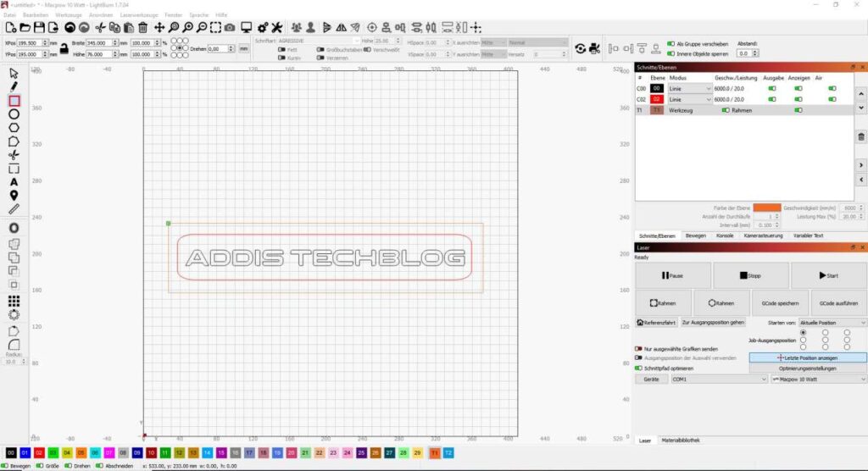Open the Y ausrichten dropdown
The height and width of the screenshot is (471, 868).
tap(492, 54)
